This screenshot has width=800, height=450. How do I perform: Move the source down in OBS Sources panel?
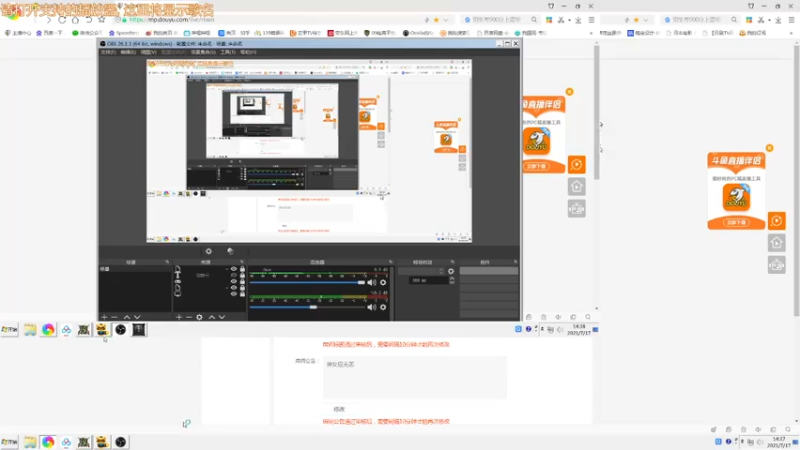pos(222,317)
